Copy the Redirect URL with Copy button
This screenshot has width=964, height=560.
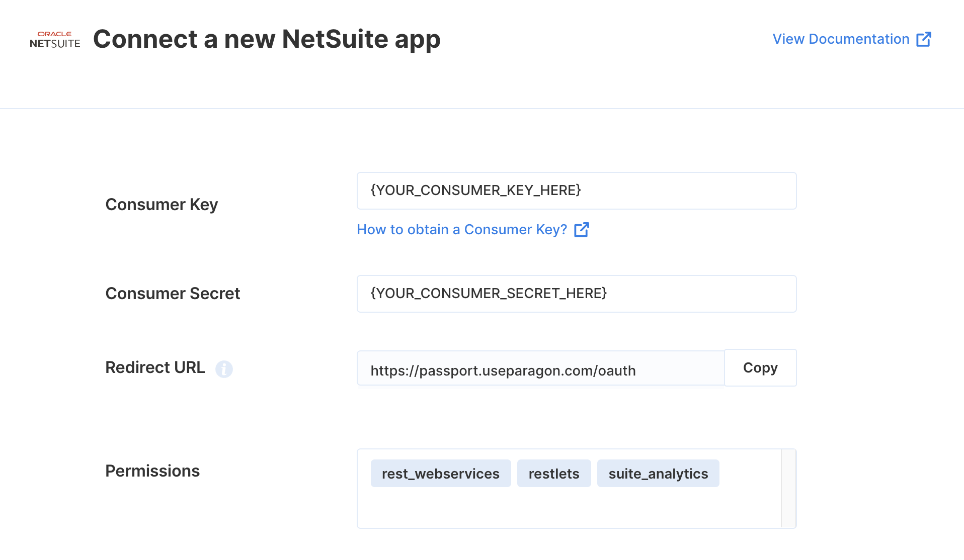[760, 368]
